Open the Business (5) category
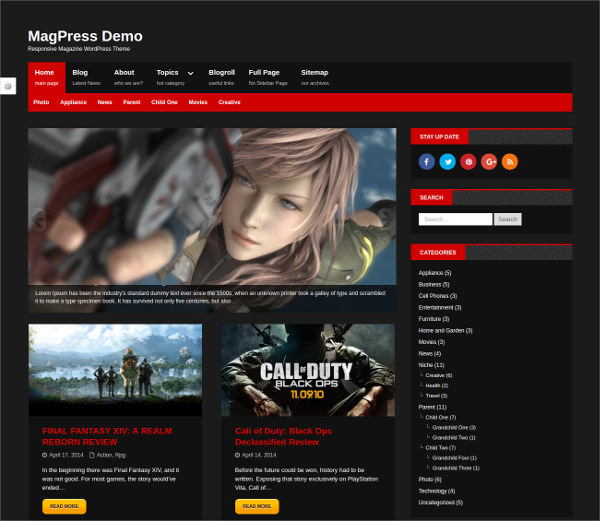 (434, 285)
